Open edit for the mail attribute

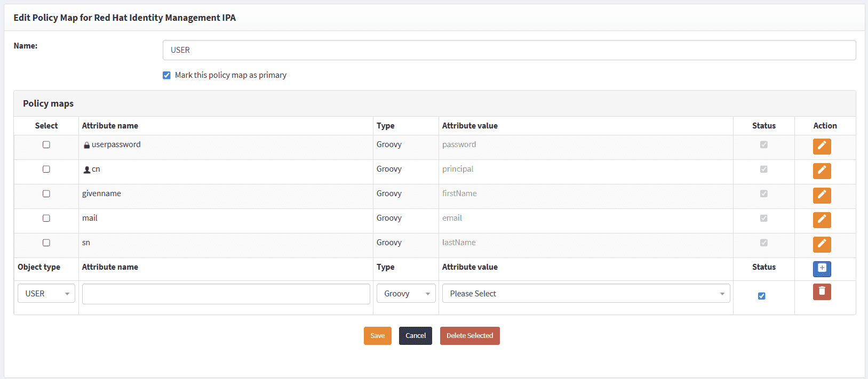pyautogui.click(x=822, y=220)
